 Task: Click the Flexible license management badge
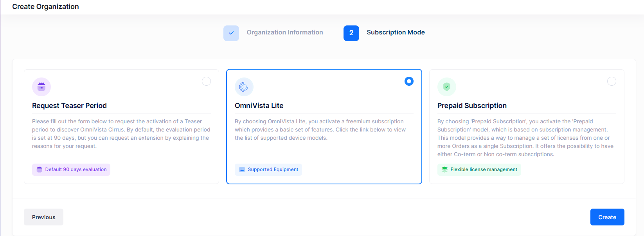click(x=479, y=169)
